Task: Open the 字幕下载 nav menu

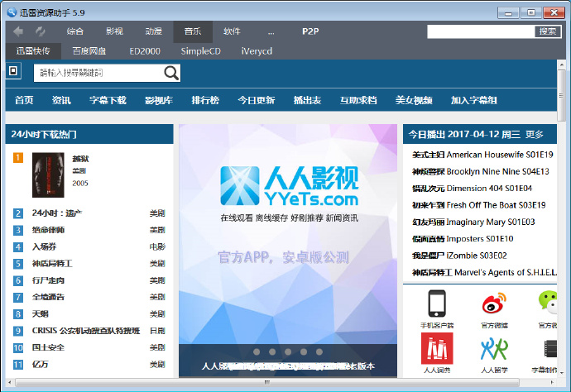Action: coord(108,100)
